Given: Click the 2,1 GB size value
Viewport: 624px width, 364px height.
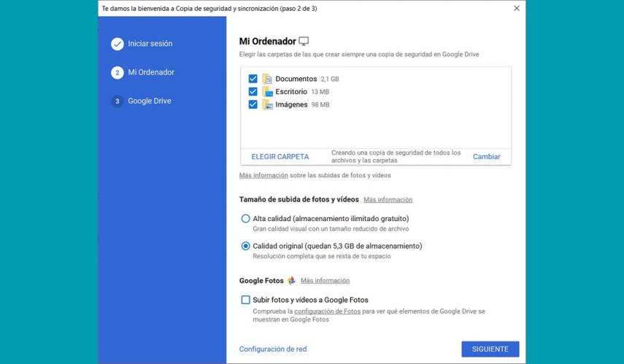Looking at the screenshot, I should click(330, 80).
